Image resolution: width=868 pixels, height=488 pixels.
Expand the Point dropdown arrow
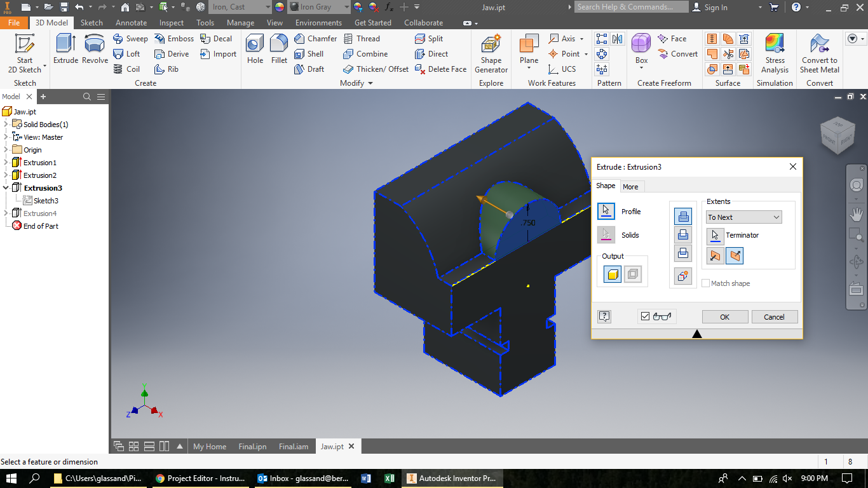(586, 54)
